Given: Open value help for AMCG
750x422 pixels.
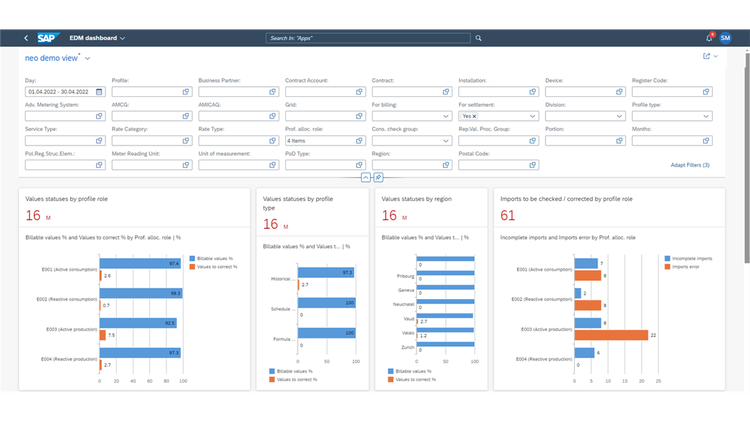Looking at the screenshot, I should coord(186,116).
